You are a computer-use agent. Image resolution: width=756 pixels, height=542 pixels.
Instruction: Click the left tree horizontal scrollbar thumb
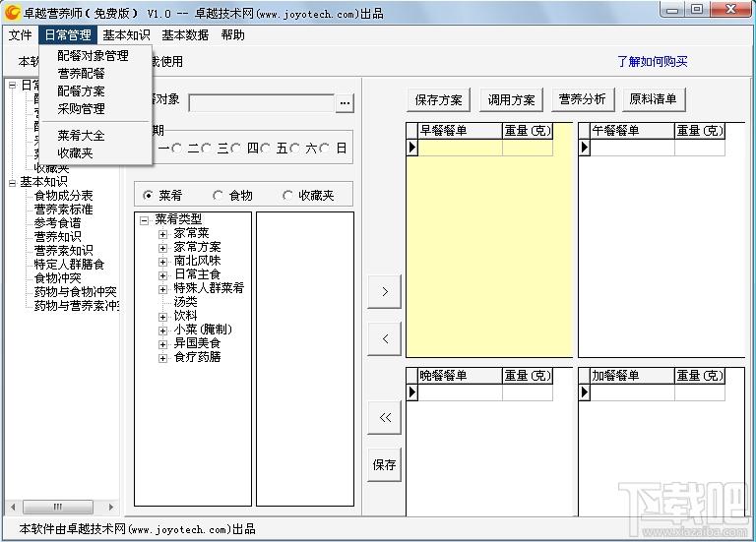click(x=58, y=507)
